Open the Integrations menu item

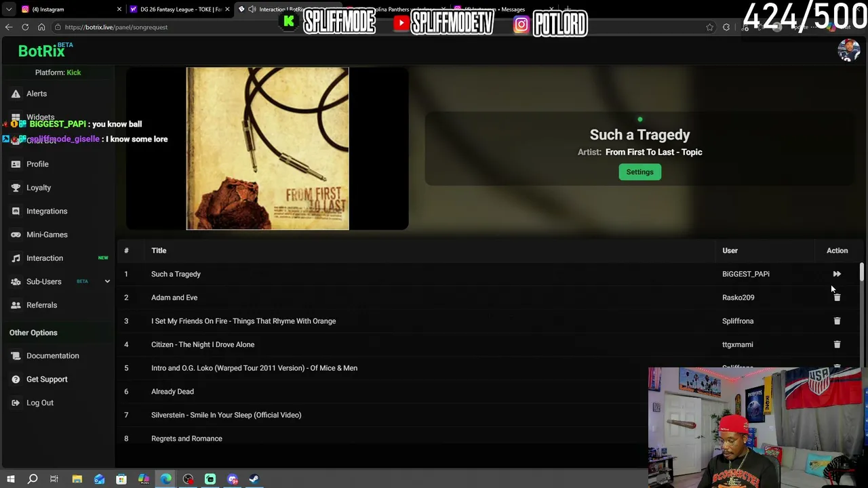[x=47, y=211]
